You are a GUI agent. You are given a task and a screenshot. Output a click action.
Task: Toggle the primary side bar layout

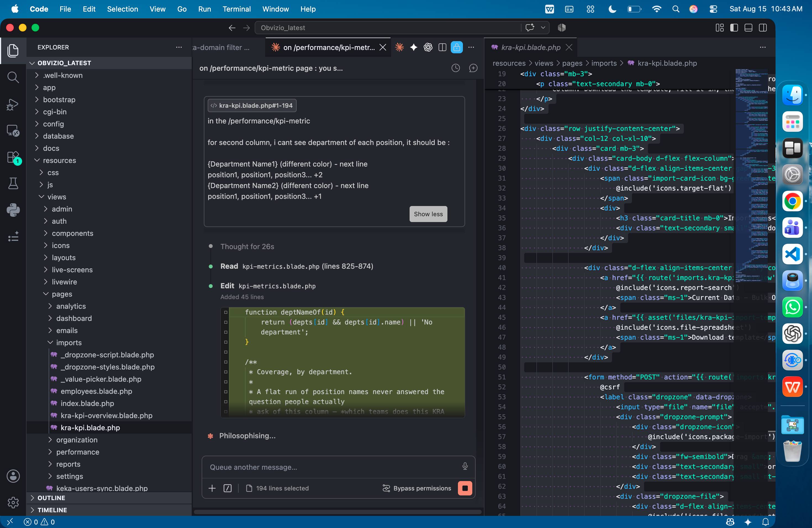[734, 28]
